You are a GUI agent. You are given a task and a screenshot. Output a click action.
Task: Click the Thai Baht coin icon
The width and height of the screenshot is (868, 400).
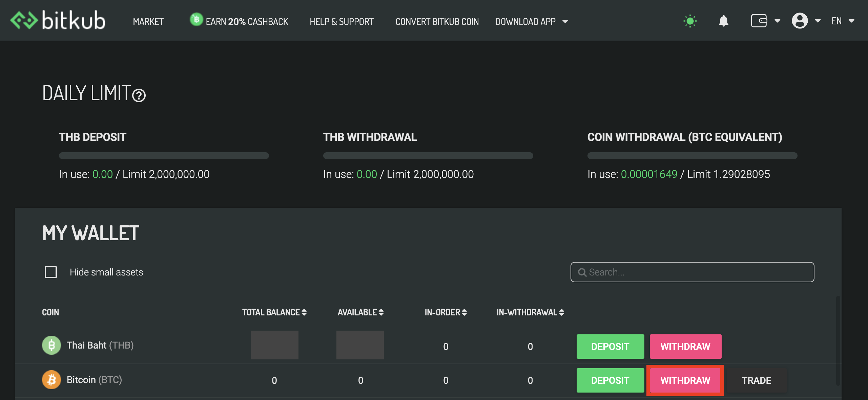[x=51, y=345]
